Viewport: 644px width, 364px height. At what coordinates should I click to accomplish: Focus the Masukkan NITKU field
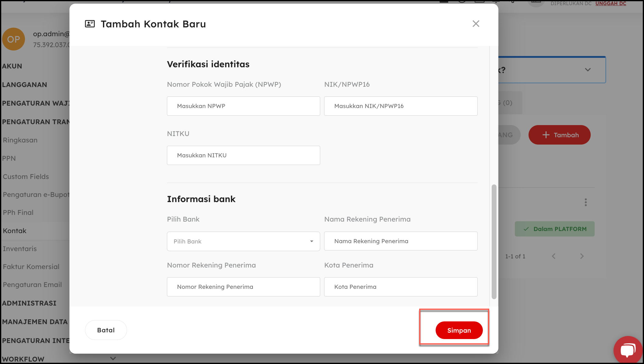243,156
